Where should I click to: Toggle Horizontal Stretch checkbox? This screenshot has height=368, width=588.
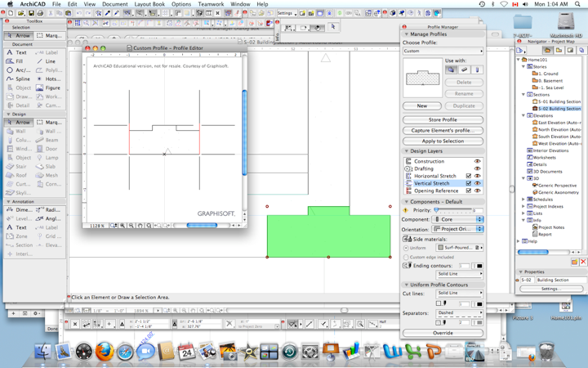[468, 176]
